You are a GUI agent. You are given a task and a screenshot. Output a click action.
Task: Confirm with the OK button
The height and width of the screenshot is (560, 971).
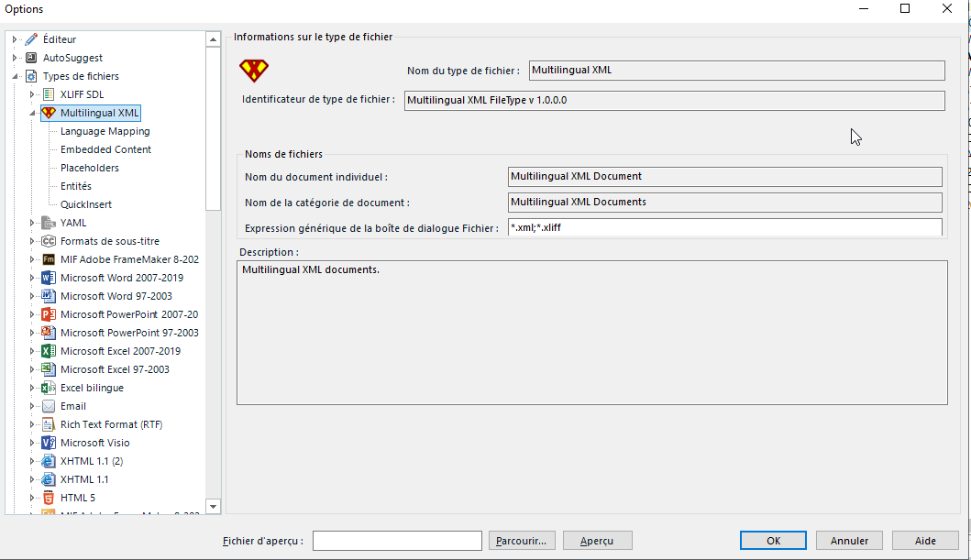click(x=774, y=541)
